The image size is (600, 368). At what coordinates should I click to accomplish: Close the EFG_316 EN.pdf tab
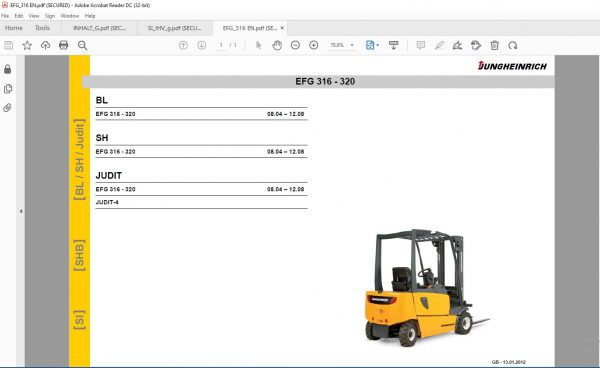[x=282, y=28]
